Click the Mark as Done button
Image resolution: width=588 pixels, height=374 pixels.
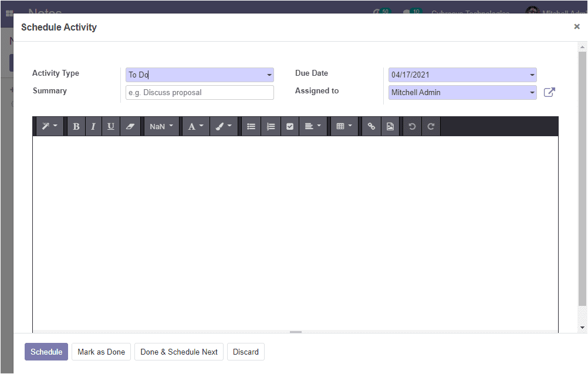pos(102,352)
